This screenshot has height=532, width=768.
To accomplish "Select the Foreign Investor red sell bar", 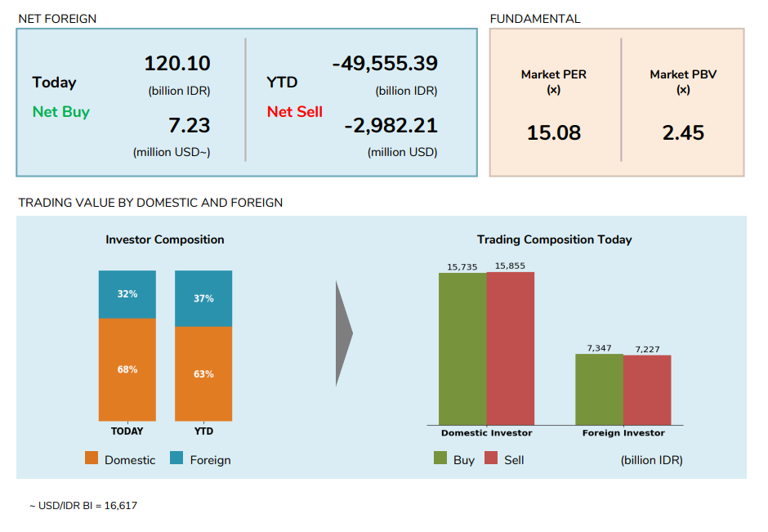I will pos(647,390).
